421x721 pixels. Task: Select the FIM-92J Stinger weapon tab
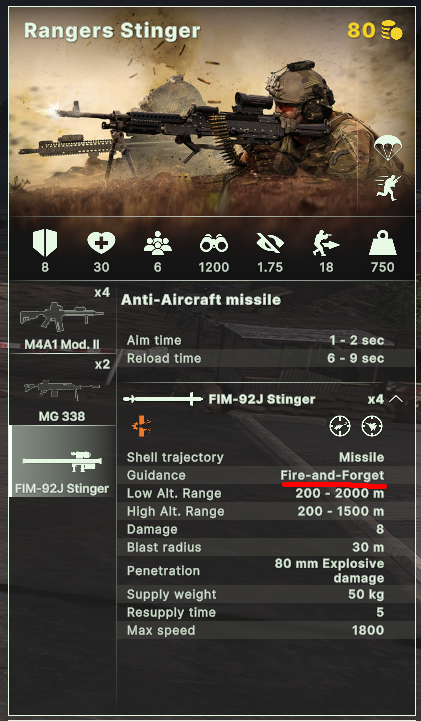[62, 461]
